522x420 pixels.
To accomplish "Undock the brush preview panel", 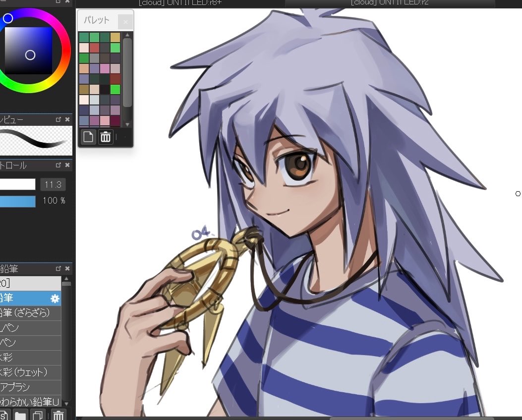I will click(x=58, y=119).
